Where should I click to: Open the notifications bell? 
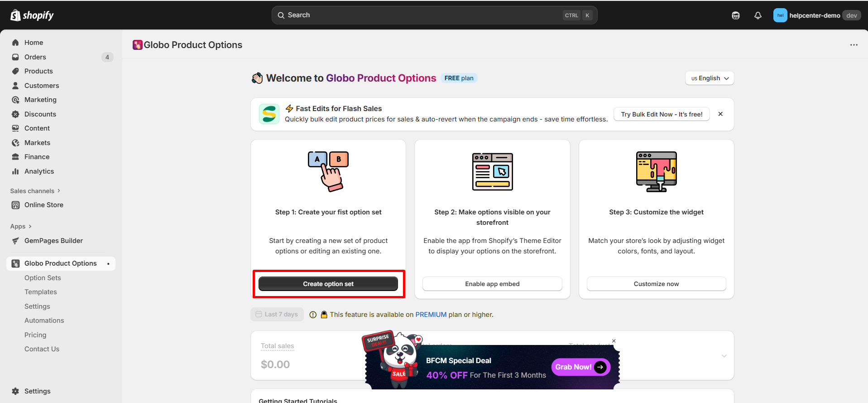point(758,15)
